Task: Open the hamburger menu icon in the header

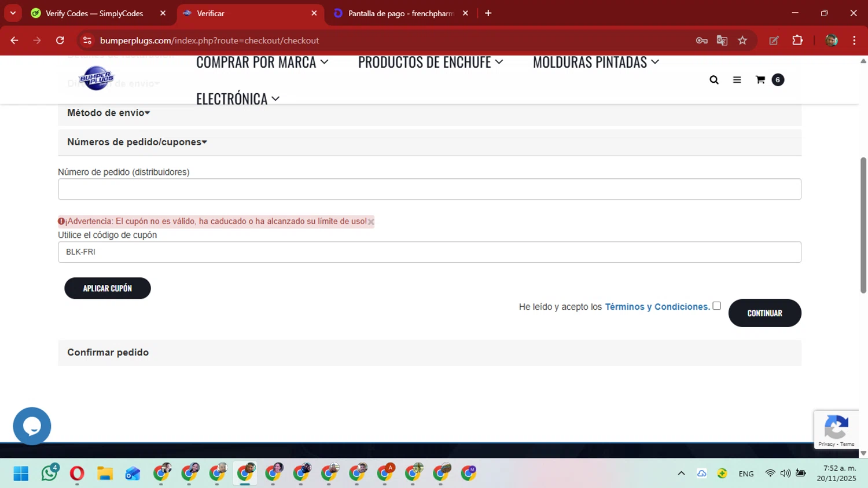Action: point(737,80)
